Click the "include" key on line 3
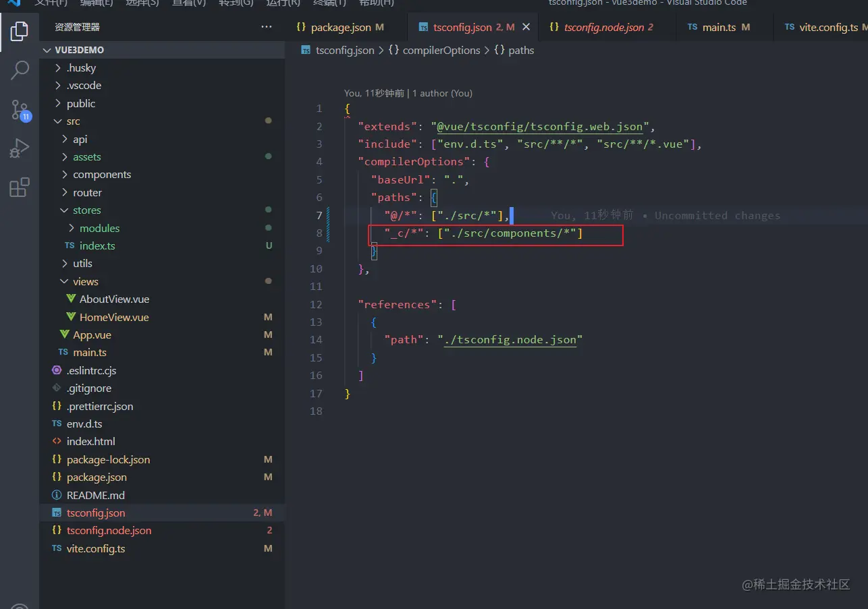Screen dimensions: 868x609 point(387,144)
